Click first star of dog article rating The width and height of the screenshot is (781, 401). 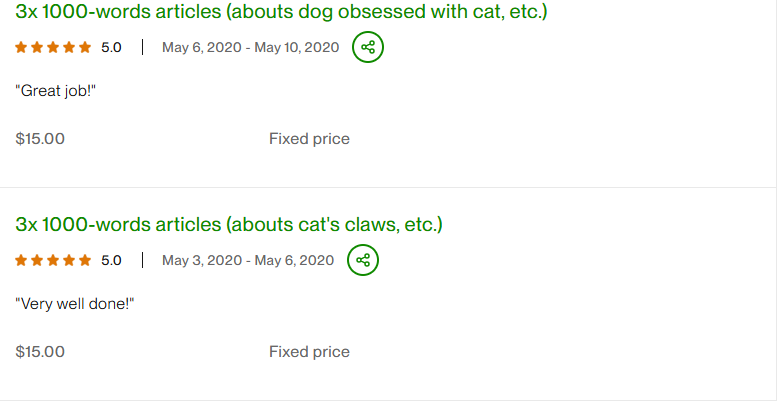21,47
